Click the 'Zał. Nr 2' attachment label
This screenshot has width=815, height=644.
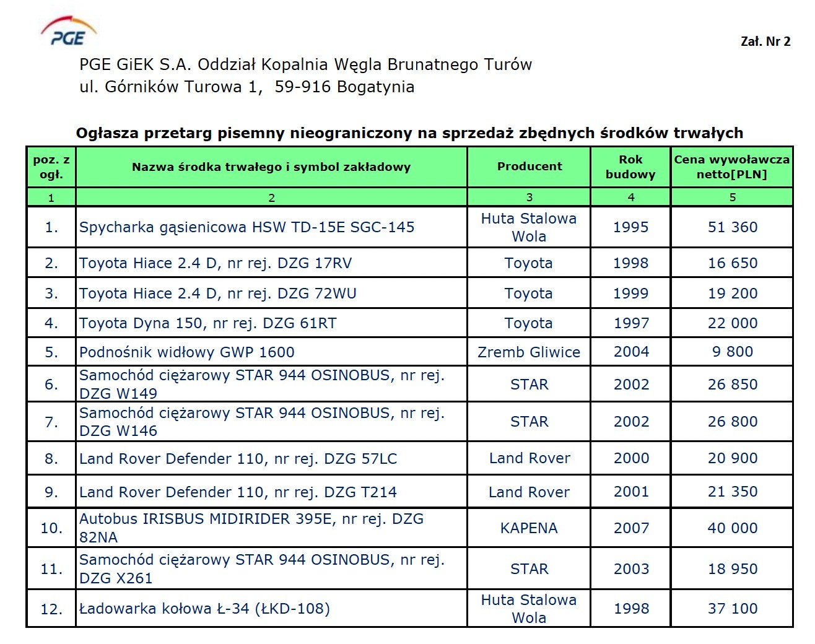point(765,41)
